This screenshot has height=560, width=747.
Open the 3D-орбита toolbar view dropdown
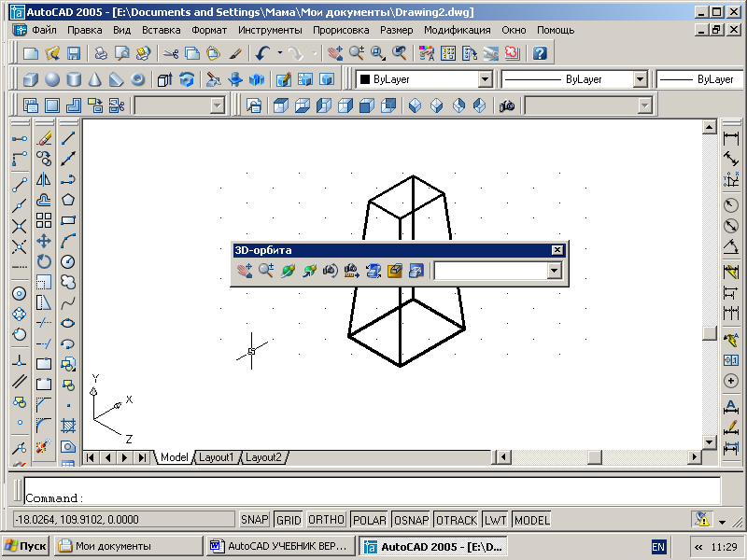click(554, 271)
